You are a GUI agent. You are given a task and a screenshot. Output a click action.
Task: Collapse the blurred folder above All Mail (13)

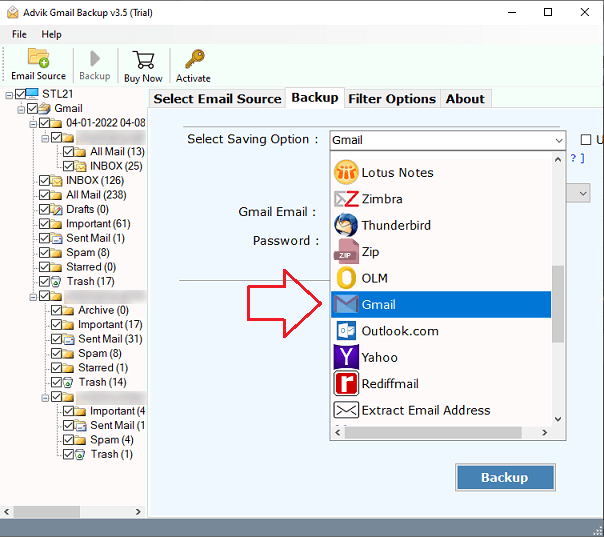point(45,138)
